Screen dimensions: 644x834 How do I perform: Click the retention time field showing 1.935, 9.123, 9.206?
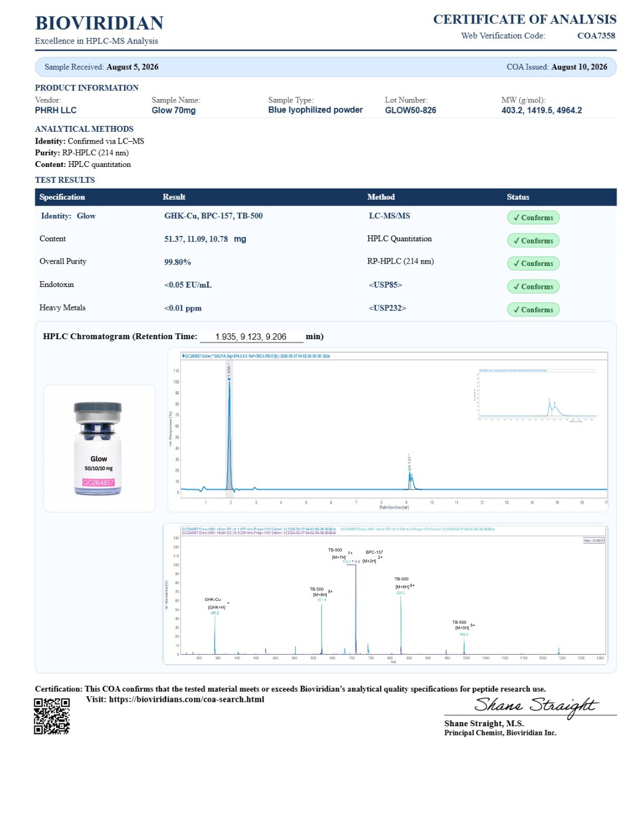point(251,337)
